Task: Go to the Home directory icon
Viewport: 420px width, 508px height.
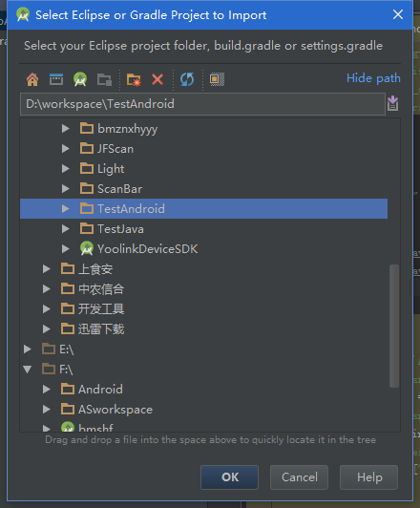Action: pyautogui.click(x=32, y=79)
